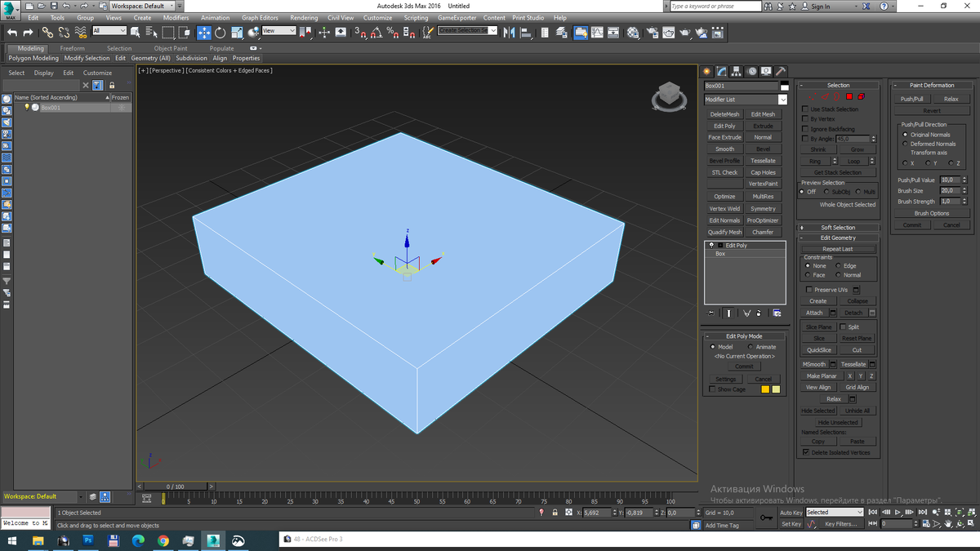Screen dimensions: 980x551
Task: Click the Select and Link chain icon
Action: pos(47,33)
